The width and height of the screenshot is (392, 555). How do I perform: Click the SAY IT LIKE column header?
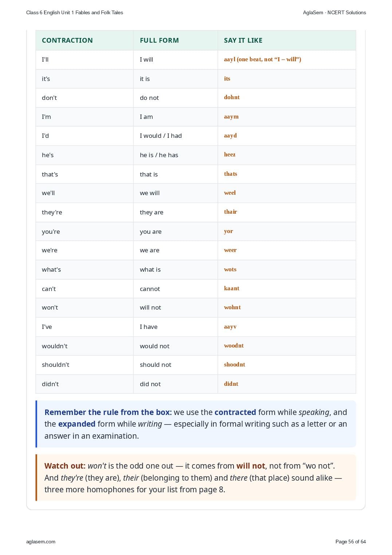point(243,40)
